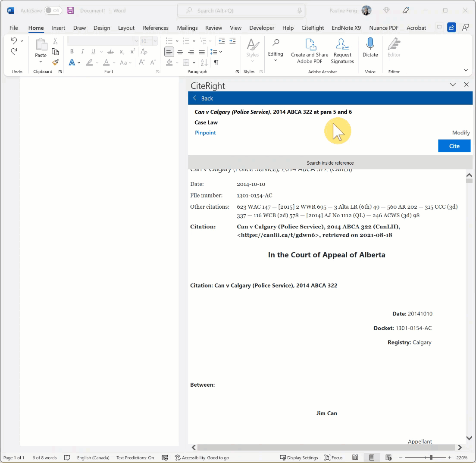Apply the font color swatch

pos(106,63)
